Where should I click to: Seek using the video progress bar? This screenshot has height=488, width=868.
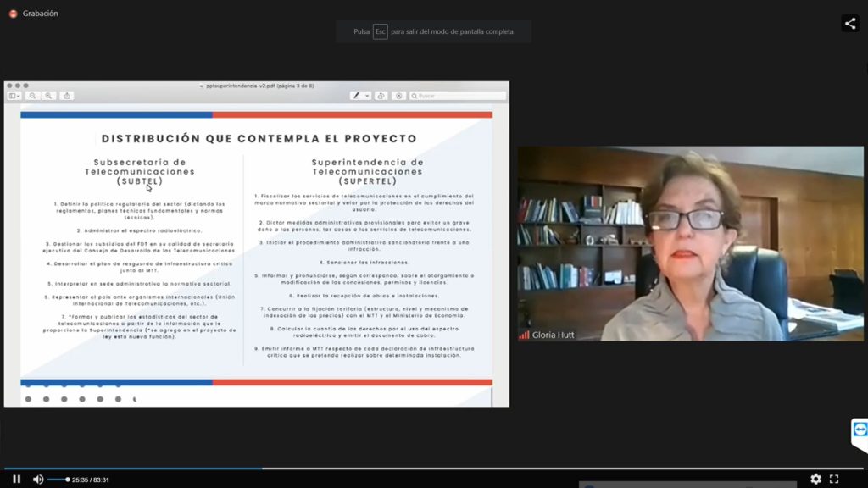(x=434, y=468)
